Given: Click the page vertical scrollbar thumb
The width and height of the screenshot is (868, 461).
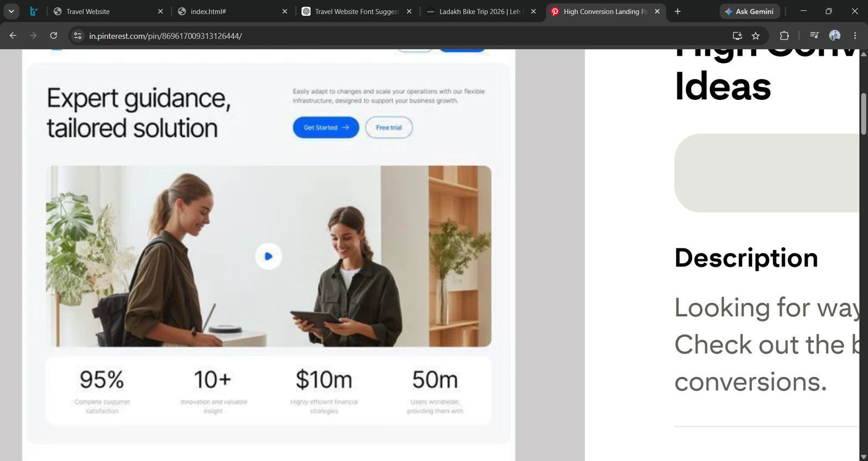Looking at the screenshot, I should click(x=864, y=114).
